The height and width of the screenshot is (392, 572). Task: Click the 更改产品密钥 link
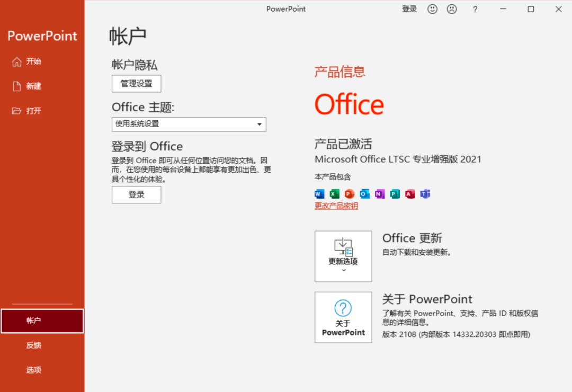[x=336, y=206]
